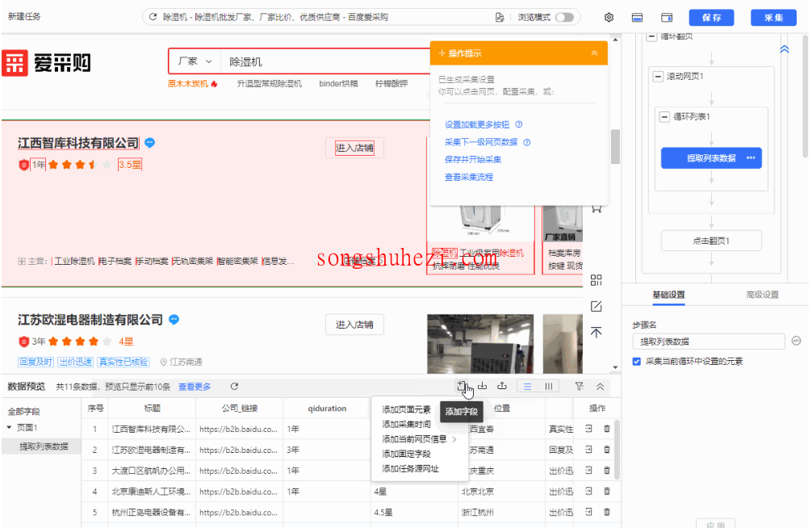Click the add field icon in data preview
812x528 pixels.
(x=462, y=386)
